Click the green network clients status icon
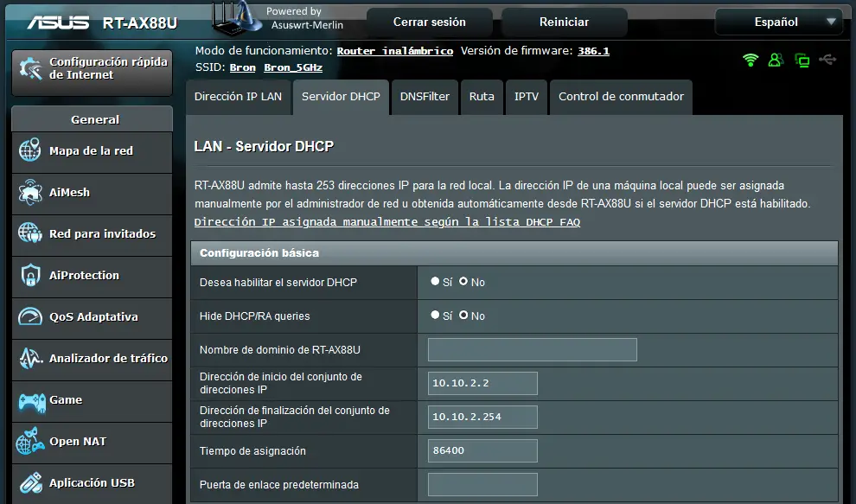 [802, 60]
